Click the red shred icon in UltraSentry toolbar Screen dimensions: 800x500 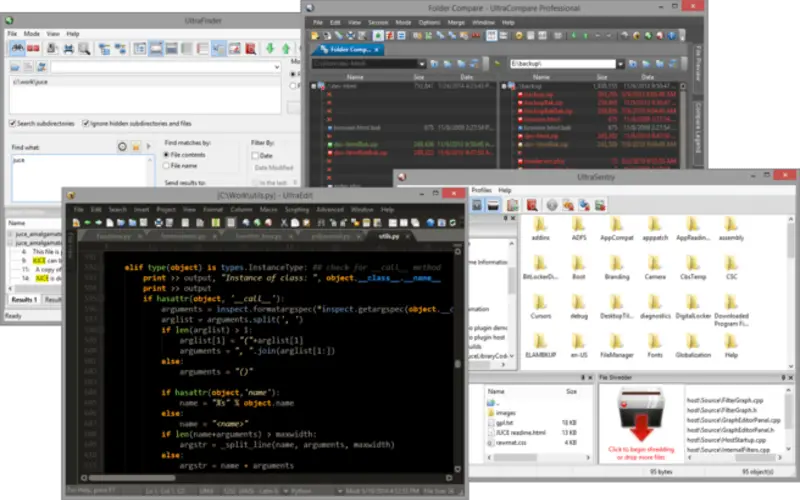point(532,205)
